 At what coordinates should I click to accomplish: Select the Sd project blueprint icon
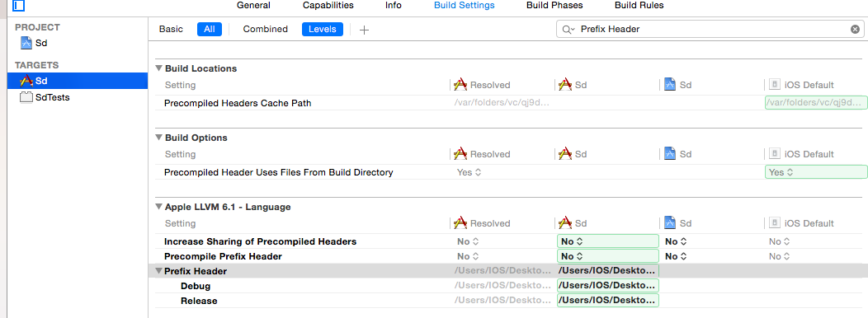click(26, 43)
